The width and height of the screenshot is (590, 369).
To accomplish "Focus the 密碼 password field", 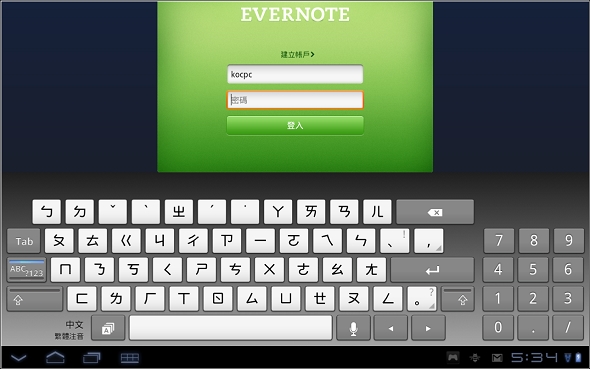I will [x=295, y=100].
